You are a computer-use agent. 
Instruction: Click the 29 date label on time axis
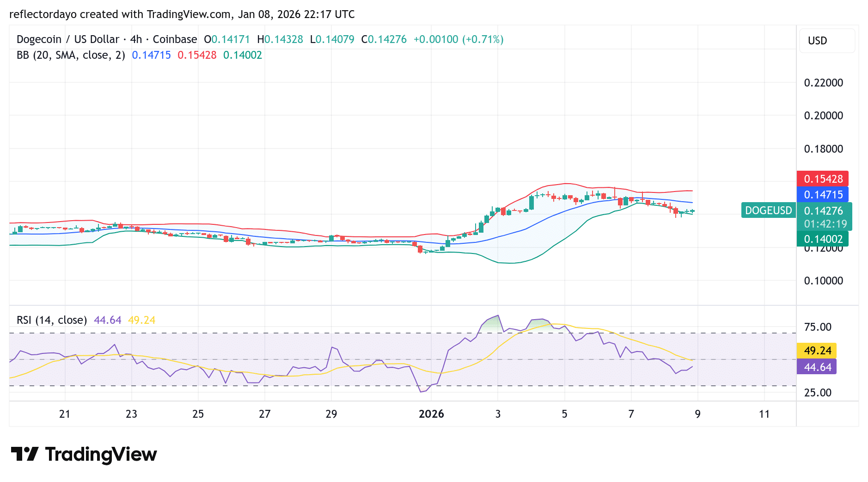[x=331, y=414]
